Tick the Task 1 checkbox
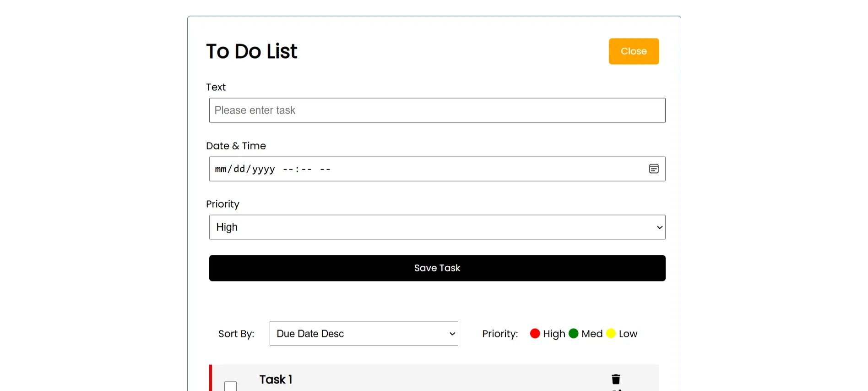Viewport: 868px width, 391px height. (x=231, y=386)
